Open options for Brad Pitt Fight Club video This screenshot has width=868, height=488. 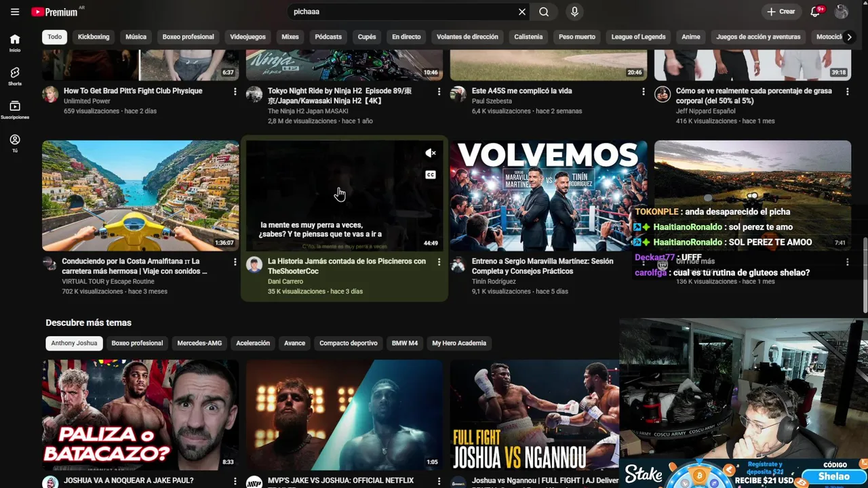click(235, 91)
